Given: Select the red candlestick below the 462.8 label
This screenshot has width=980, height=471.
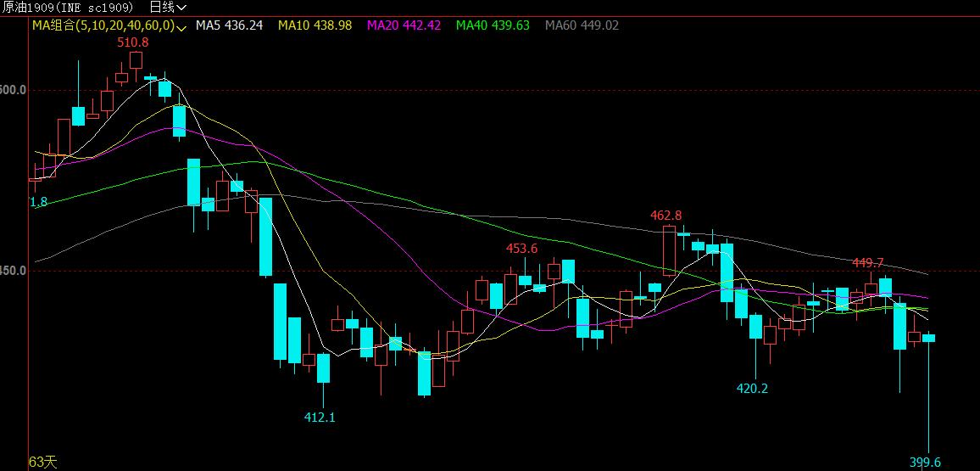Looking at the screenshot, I should 670,250.
